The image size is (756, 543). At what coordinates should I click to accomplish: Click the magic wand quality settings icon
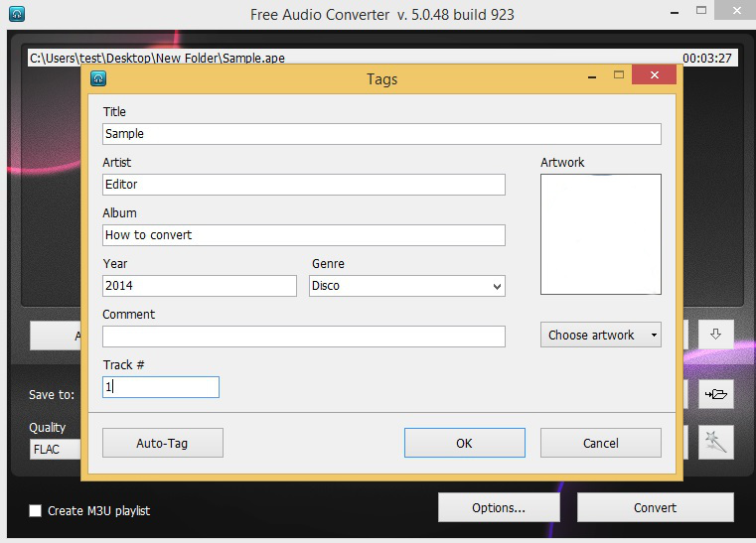tap(716, 442)
